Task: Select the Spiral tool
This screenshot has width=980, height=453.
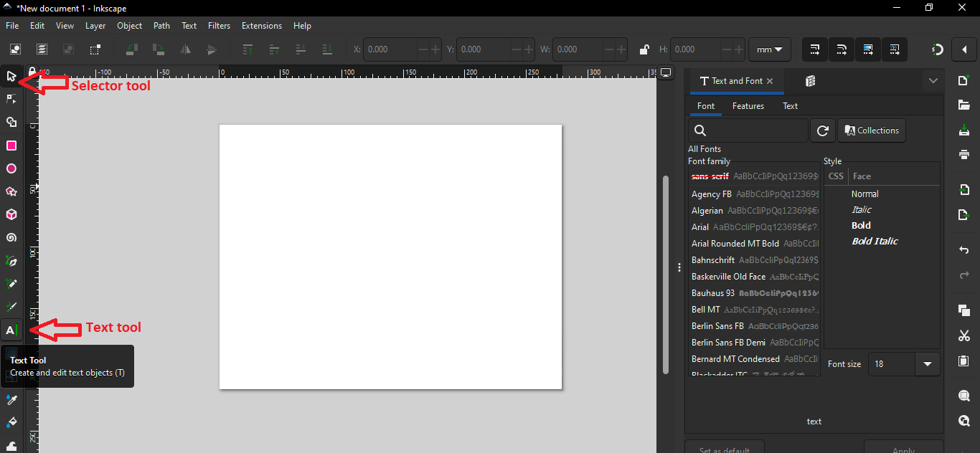Action: click(x=11, y=237)
